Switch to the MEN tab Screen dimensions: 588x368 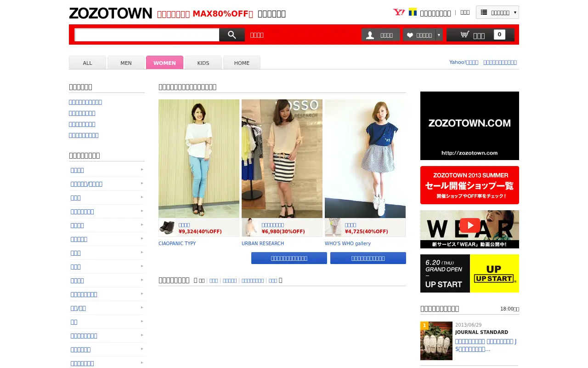(x=126, y=63)
